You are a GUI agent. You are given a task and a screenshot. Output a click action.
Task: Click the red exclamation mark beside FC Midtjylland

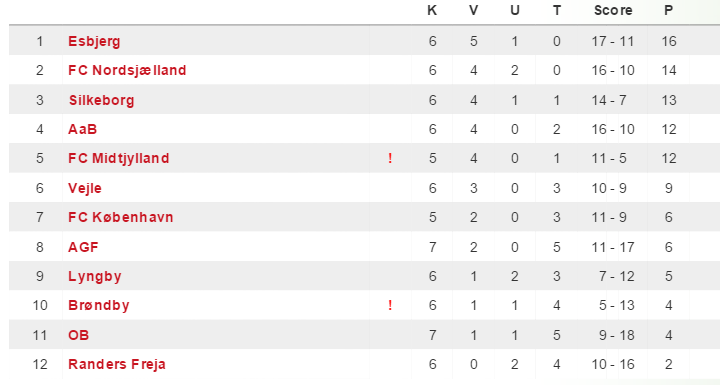(390, 159)
